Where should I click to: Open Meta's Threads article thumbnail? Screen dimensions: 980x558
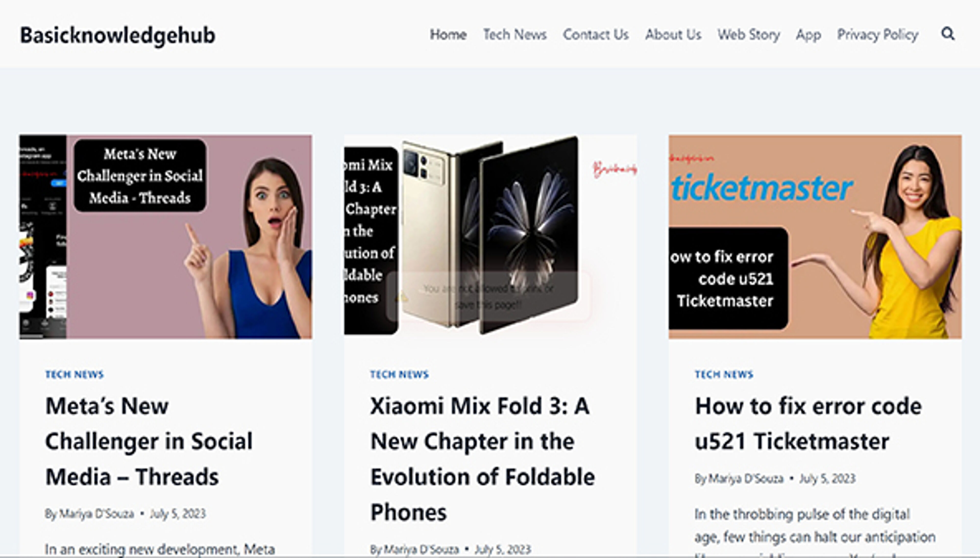166,236
